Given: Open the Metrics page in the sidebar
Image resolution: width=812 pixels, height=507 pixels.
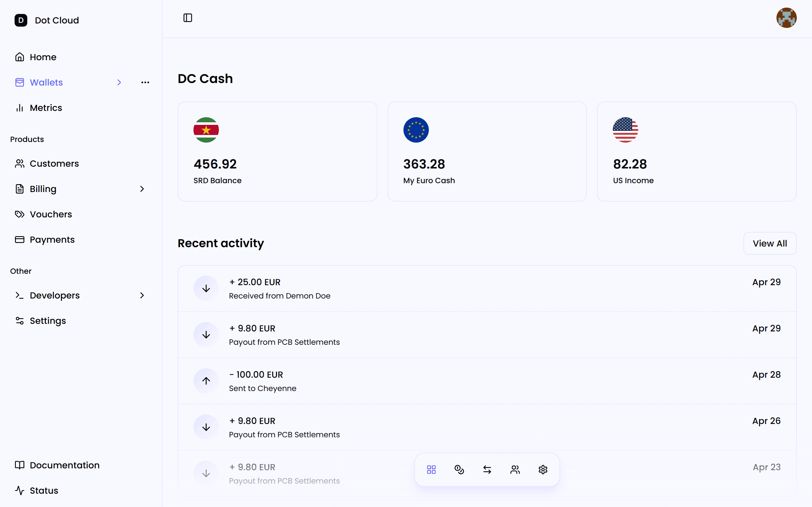Looking at the screenshot, I should [46, 108].
